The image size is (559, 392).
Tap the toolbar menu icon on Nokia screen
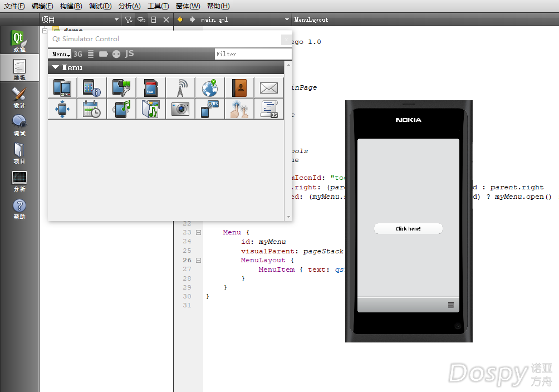tap(451, 305)
